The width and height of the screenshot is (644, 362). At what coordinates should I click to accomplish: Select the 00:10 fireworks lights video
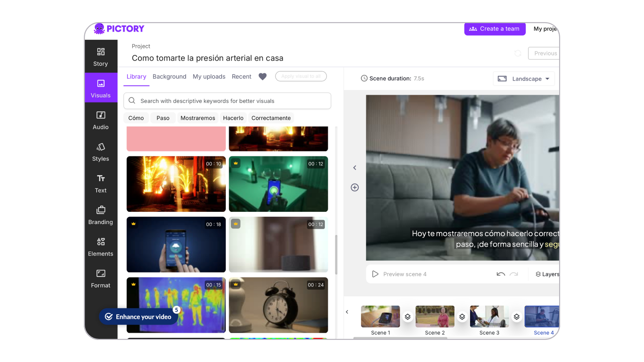[x=176, y=184]
